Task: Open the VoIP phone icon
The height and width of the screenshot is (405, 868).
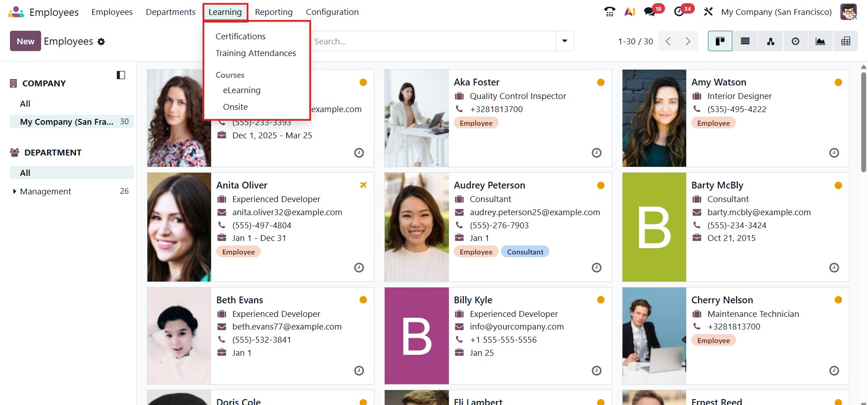Action: point(609,12)
